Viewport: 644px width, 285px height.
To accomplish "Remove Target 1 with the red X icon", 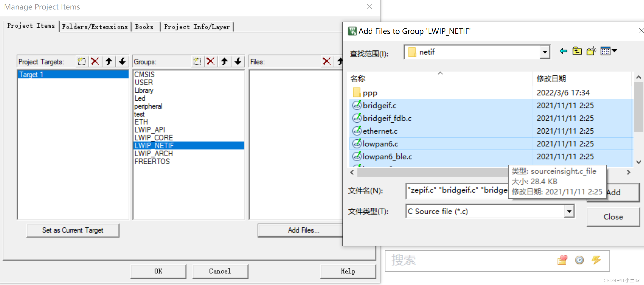I will point(95,62).
